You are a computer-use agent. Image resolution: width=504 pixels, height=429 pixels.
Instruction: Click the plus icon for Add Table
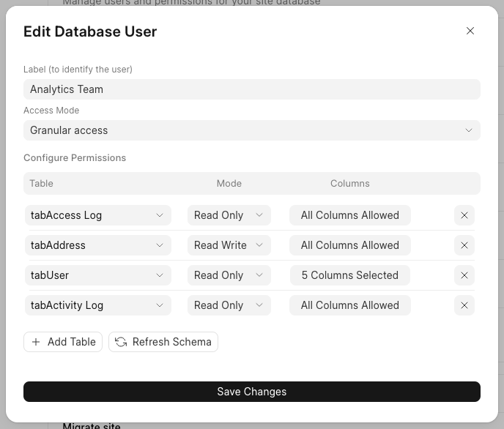[36, 342]
